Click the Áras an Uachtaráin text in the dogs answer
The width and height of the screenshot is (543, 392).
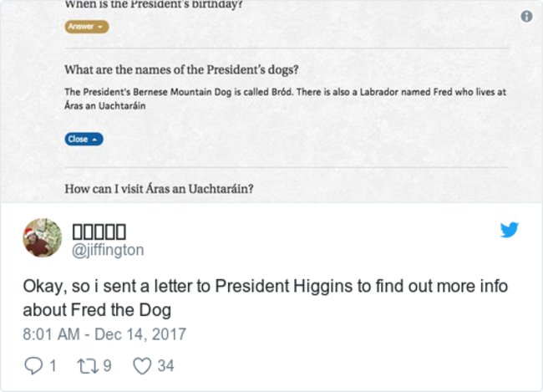click(x=104, y=107)
